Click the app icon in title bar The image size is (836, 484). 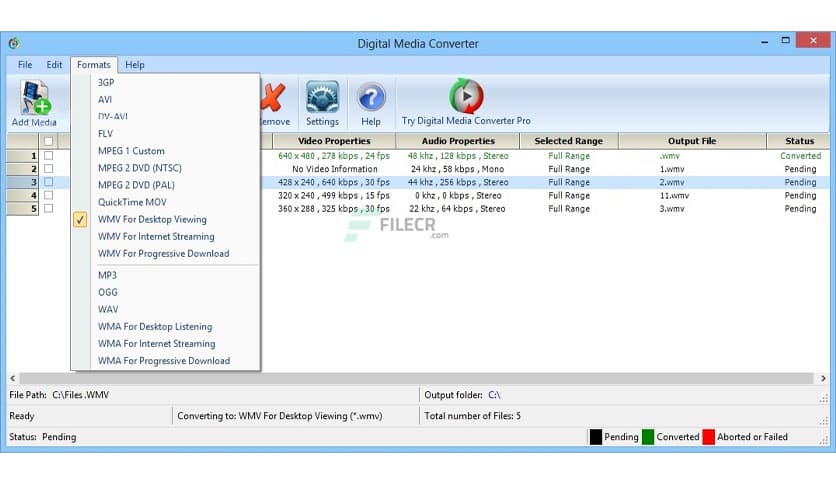point(14,43)
